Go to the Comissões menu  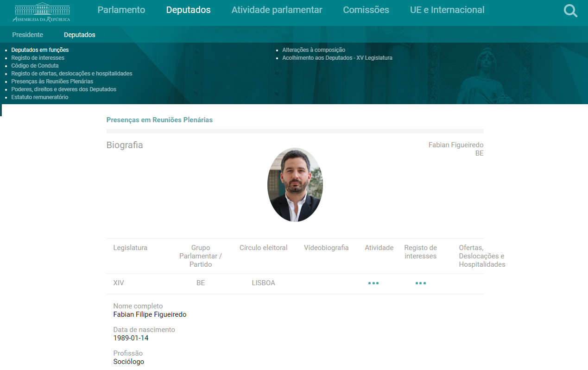pyautogui.click(x=366, y=10)
